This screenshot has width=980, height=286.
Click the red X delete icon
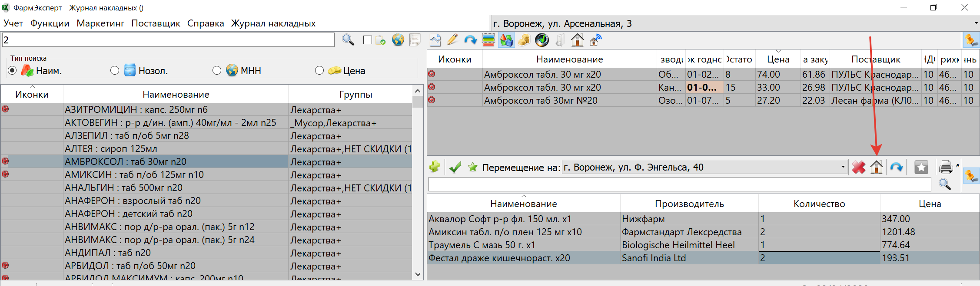pos(858,168)
